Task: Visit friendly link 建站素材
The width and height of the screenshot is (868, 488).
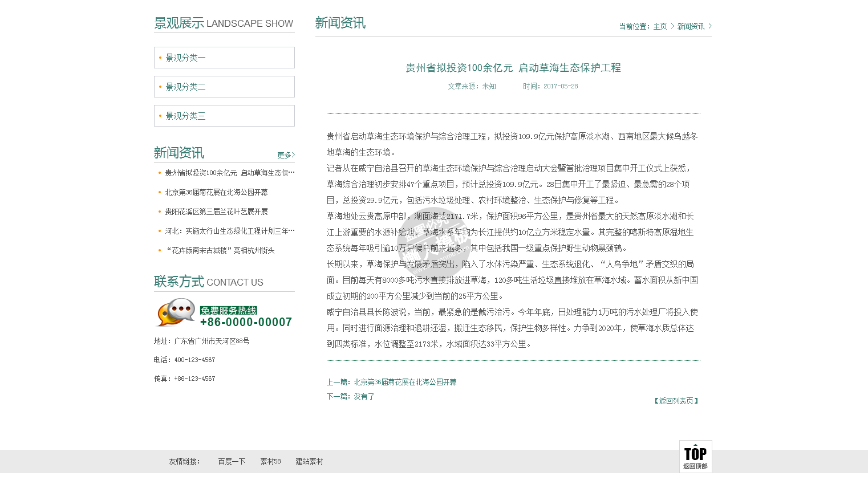Action: (309, 461)
